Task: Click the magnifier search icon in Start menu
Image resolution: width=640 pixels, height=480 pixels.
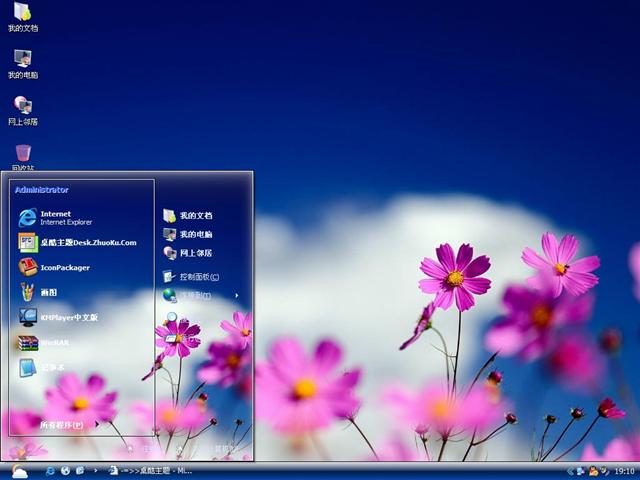Action: pos(171,318)
